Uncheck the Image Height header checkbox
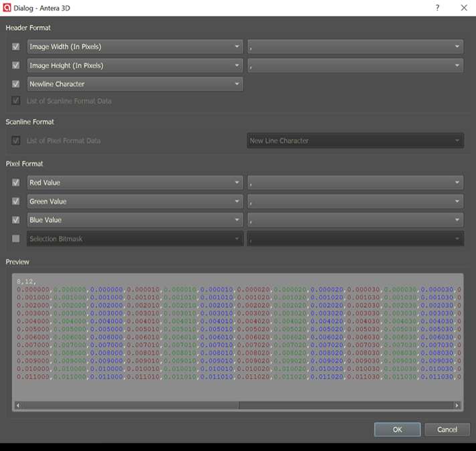The height and width of the screenshot is (451, 476). [16, 66]
